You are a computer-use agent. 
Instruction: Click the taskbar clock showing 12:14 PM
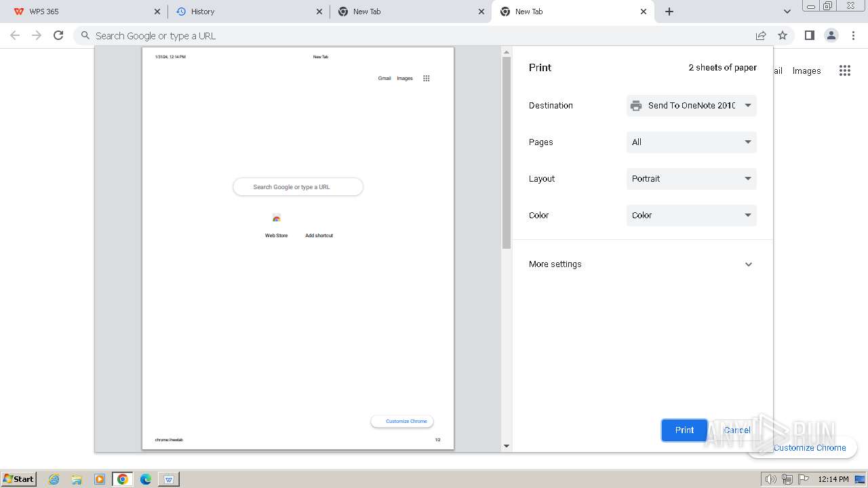click(833, 479)
